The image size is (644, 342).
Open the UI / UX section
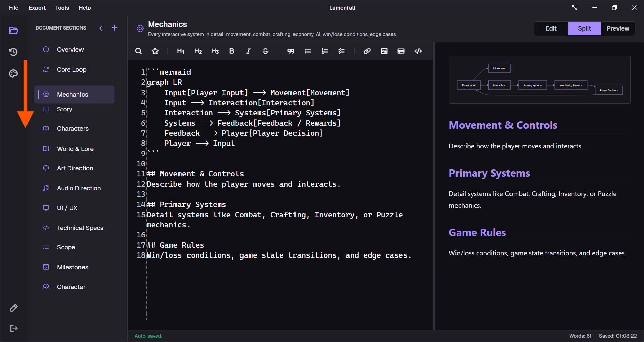click(74, 208)
